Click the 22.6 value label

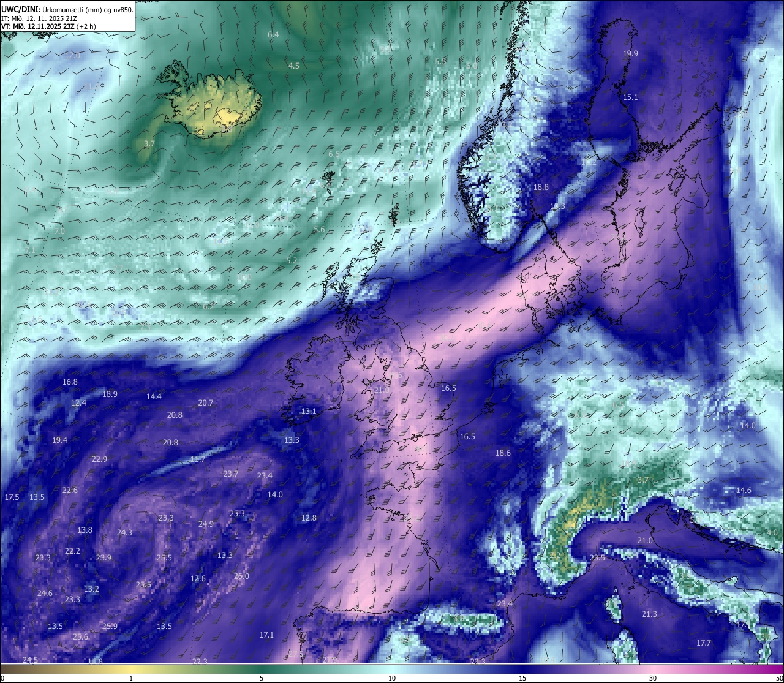(x=70, y=491)
